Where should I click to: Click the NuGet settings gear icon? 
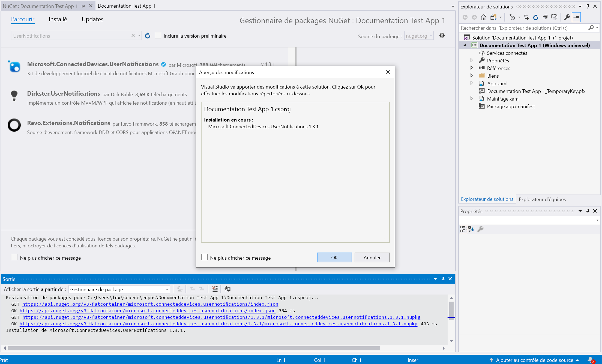point(442,36)
